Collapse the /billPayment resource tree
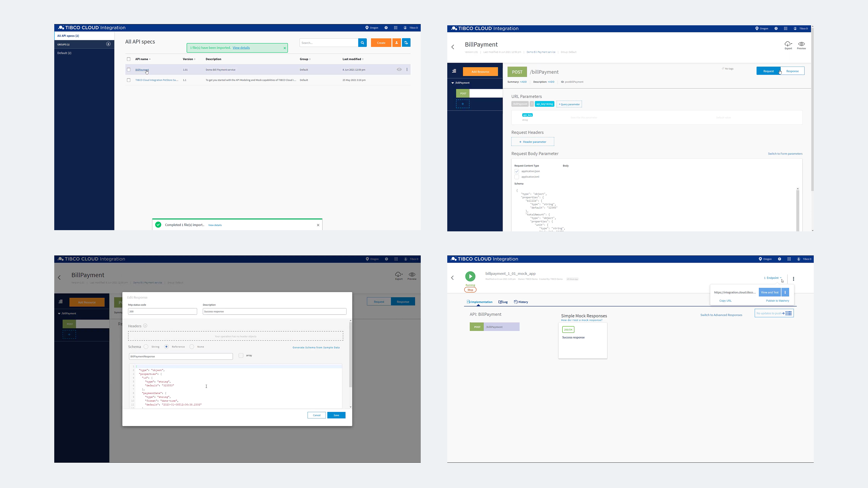This screenshot has height=488, width=868. coord(452,83)
